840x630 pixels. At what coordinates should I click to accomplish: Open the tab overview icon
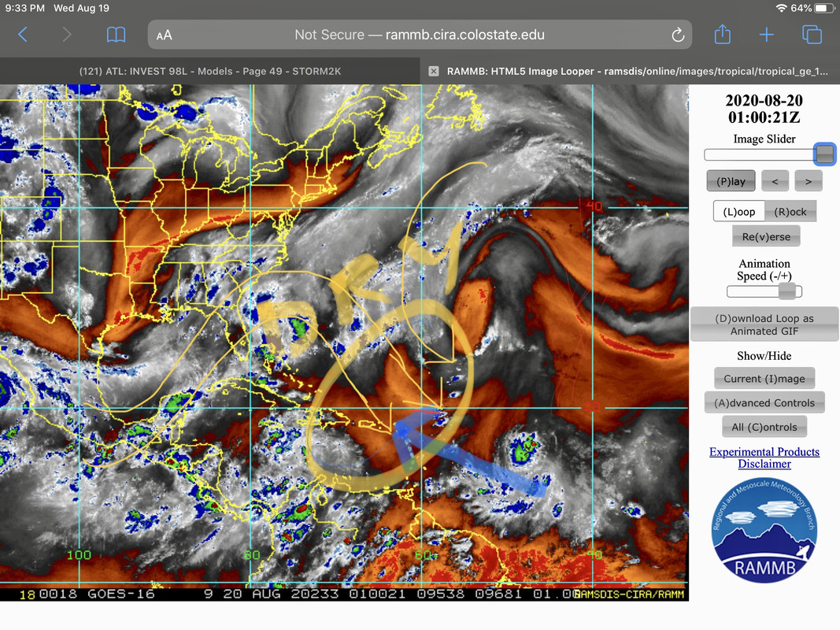pyautogui.click(x=812, y=35)
